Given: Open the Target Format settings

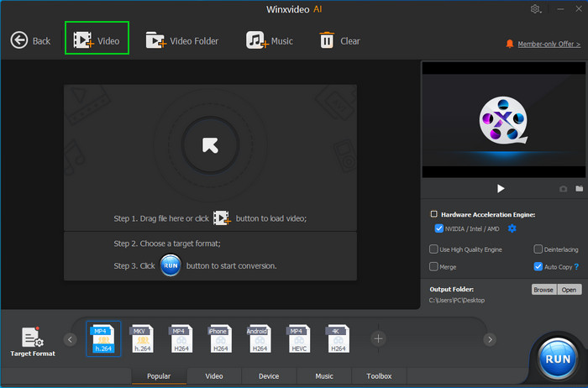Looking at the screenshot, I should 33,342.
